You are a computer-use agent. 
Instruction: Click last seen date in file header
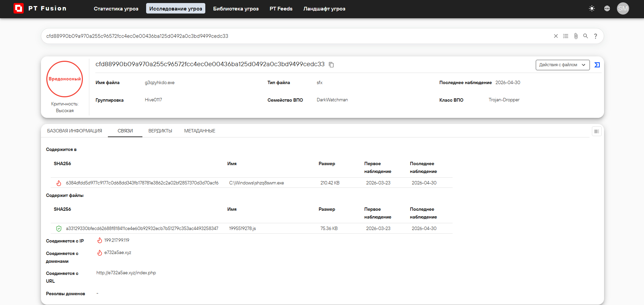[x=508, y=82]
